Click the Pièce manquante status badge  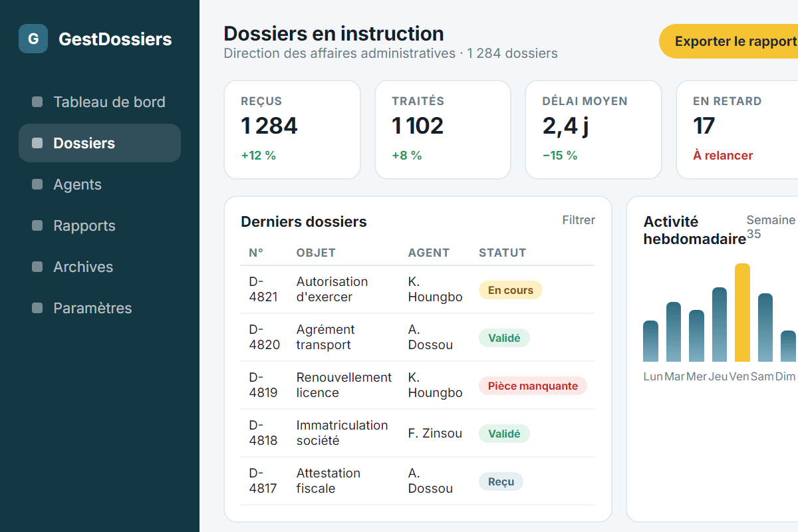point(533,386)
